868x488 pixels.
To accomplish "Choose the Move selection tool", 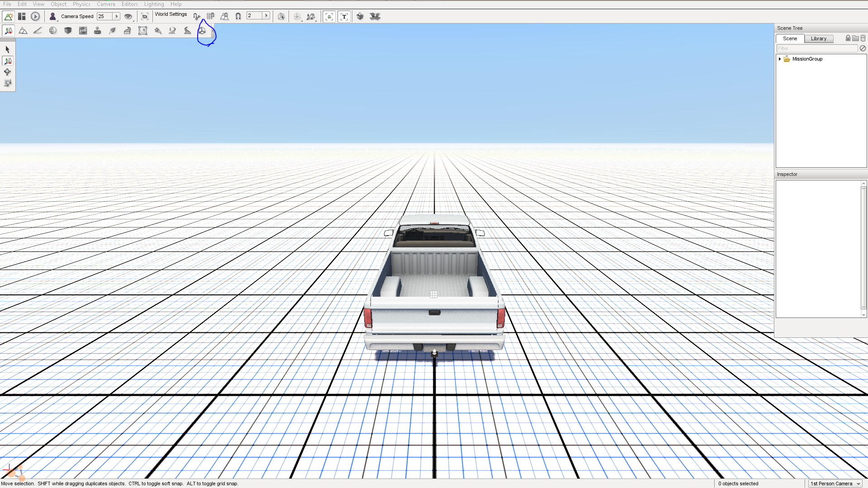I will [x=8, y=61].
